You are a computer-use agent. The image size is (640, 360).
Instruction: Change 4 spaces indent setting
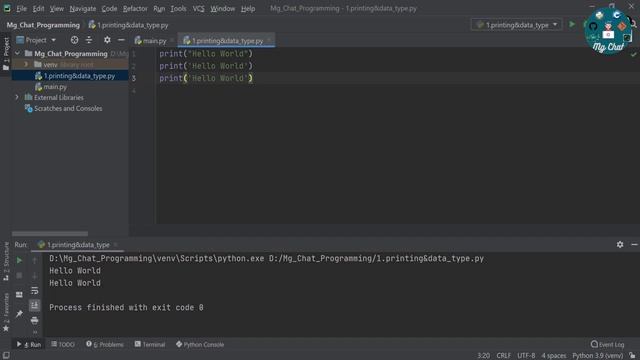[554, 356]
